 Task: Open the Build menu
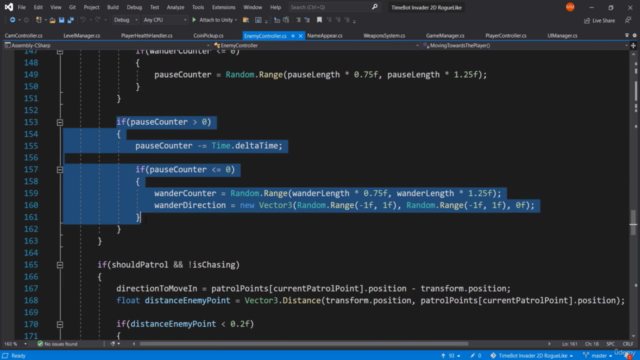(113, 7)
